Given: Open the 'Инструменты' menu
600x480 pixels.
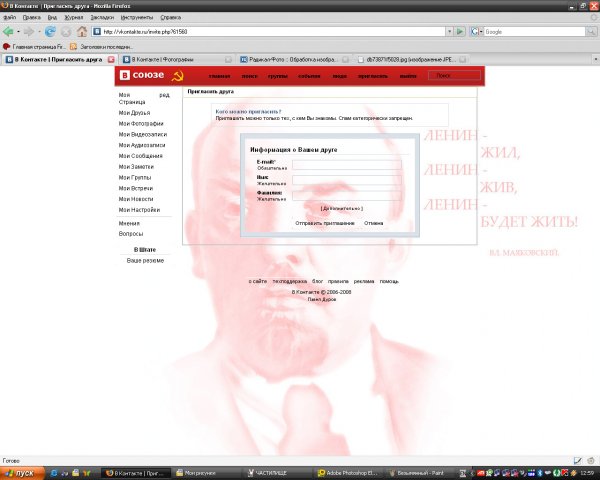Looking at the screenshot, I should tap(137, 17).
